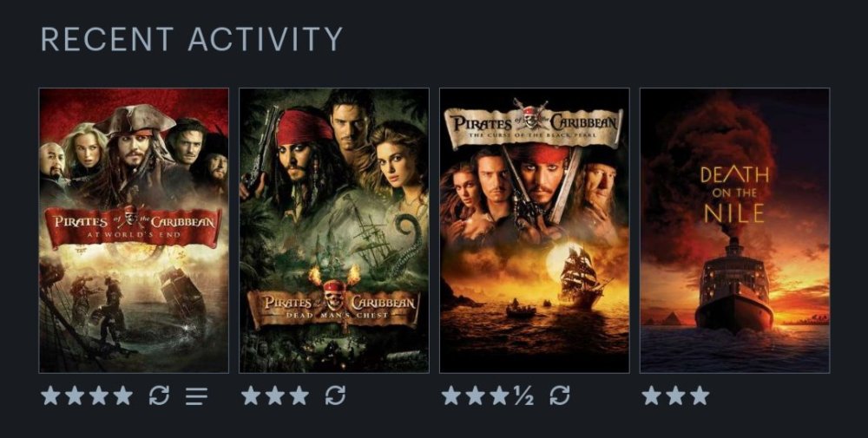The width and height of the screenshot is (868, 438).
Task: Click the rewatch icon under Dead Man's Chest
Action: (x=335, y=396)
